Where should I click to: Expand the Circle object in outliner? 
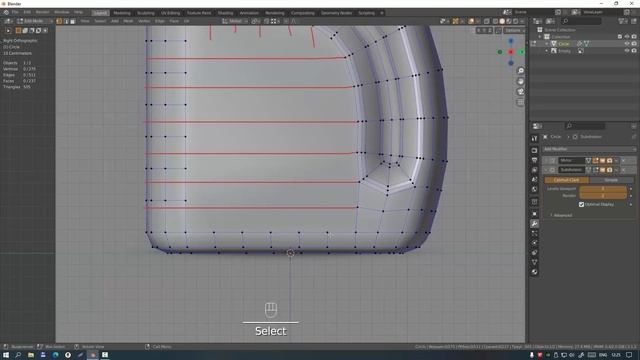point(547,44)
